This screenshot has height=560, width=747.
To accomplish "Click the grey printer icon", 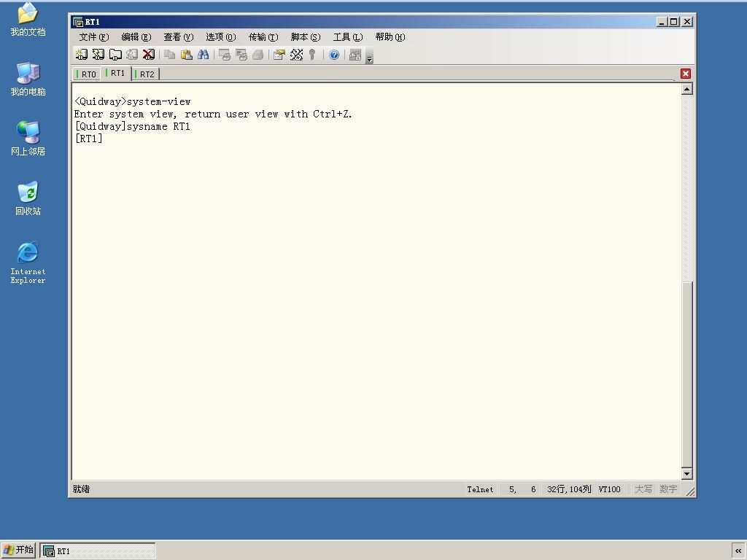I will tap(258, 55).
